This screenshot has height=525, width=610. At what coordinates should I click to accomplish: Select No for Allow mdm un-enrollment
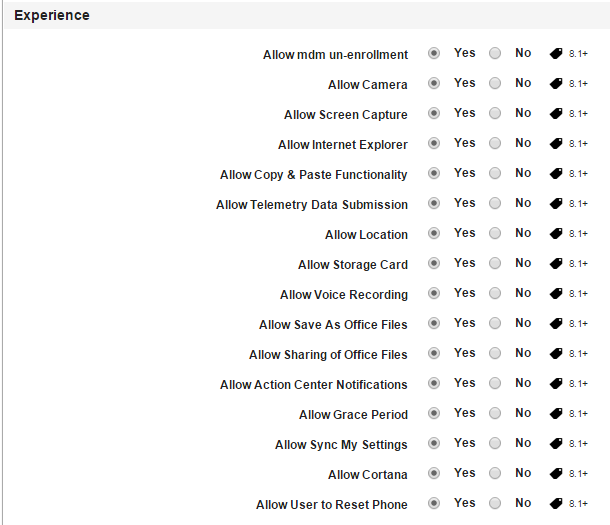[495, 53]
